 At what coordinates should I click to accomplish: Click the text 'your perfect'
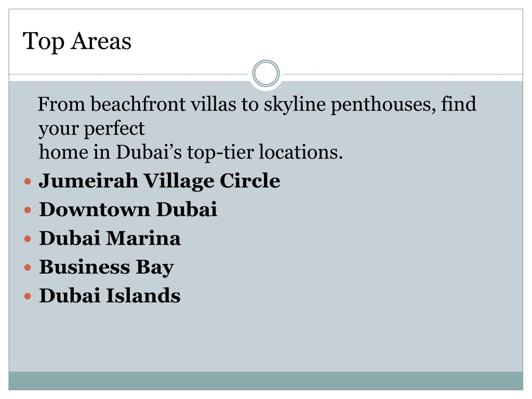coord(91,129)
